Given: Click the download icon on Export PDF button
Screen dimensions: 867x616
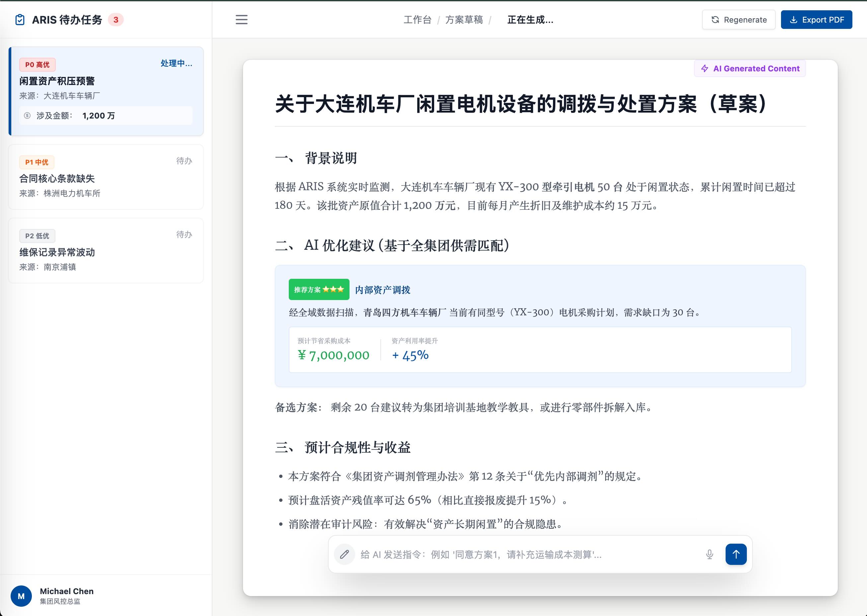Looking at the screenshot, I should click(793, 20).
